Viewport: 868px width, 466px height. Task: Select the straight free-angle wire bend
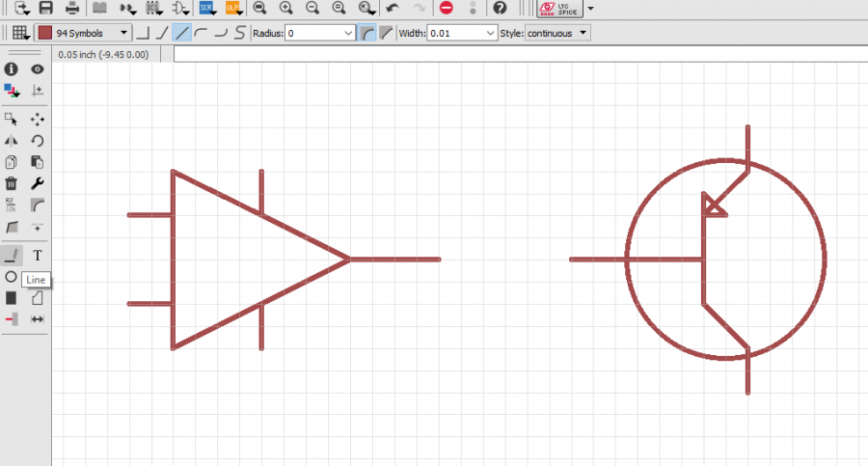click(x=181, y=33)
